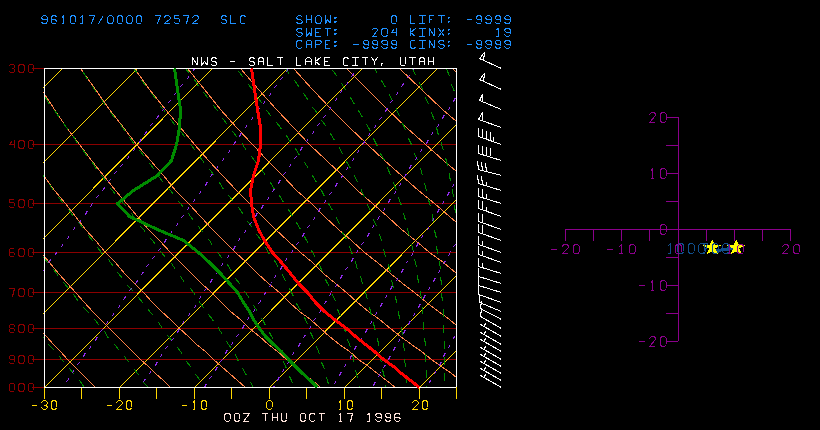Click the NWS - SALT LAKE CITY, UTAH title
820x430 pixels.
pyautogui.click(x=313, y=61)
